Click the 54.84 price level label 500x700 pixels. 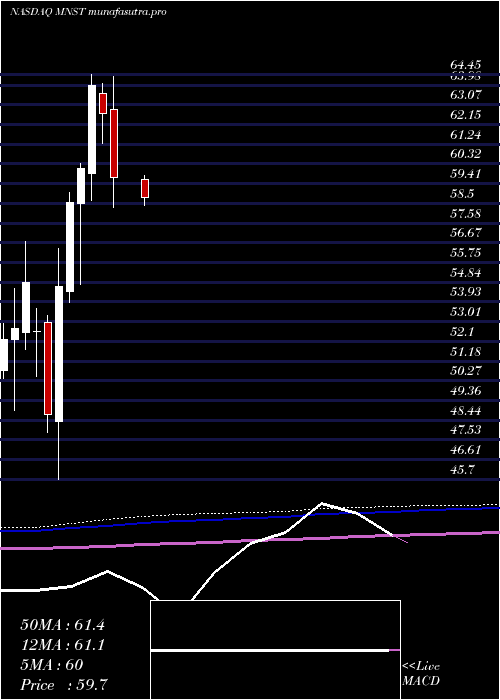465,272
